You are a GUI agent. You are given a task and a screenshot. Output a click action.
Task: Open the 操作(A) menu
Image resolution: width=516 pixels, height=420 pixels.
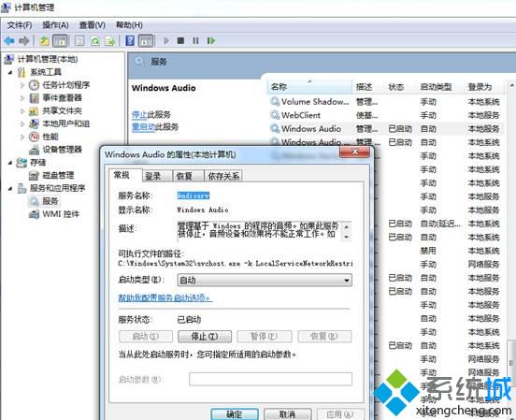click(x=55, y=25)
